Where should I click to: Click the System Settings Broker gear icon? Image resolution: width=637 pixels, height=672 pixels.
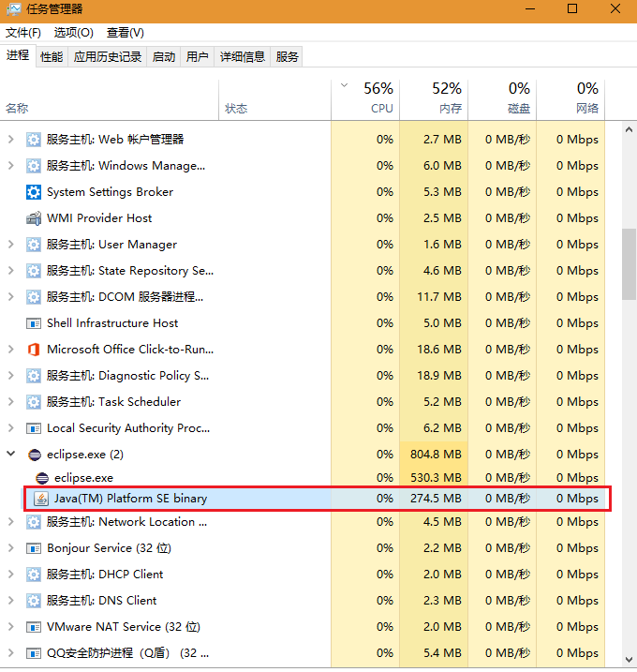34,192
